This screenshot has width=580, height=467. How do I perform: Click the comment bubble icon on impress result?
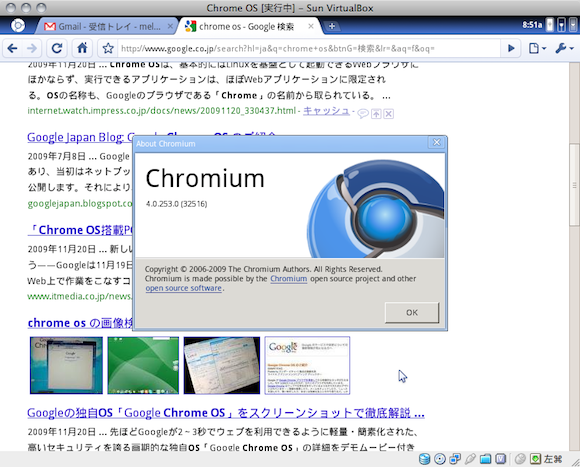tap(363, 114)
